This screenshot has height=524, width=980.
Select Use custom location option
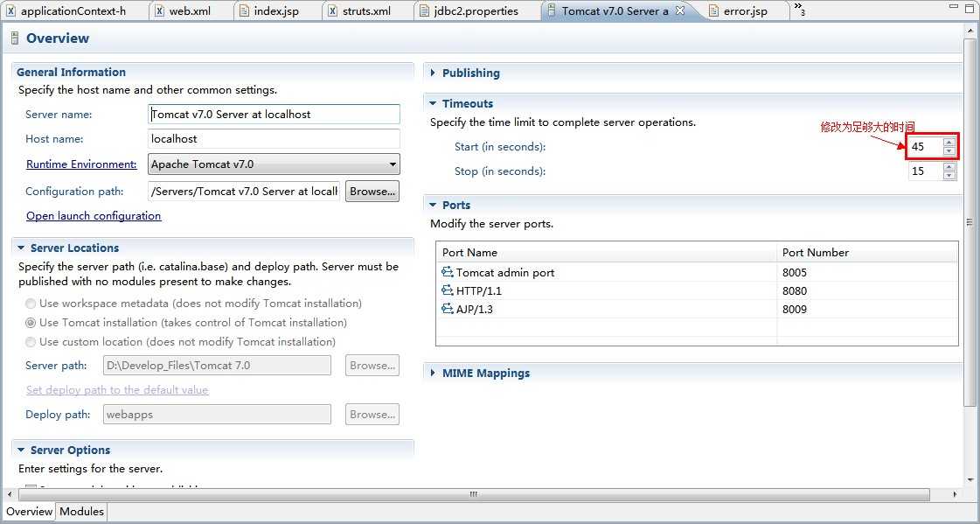click(31, 342)
